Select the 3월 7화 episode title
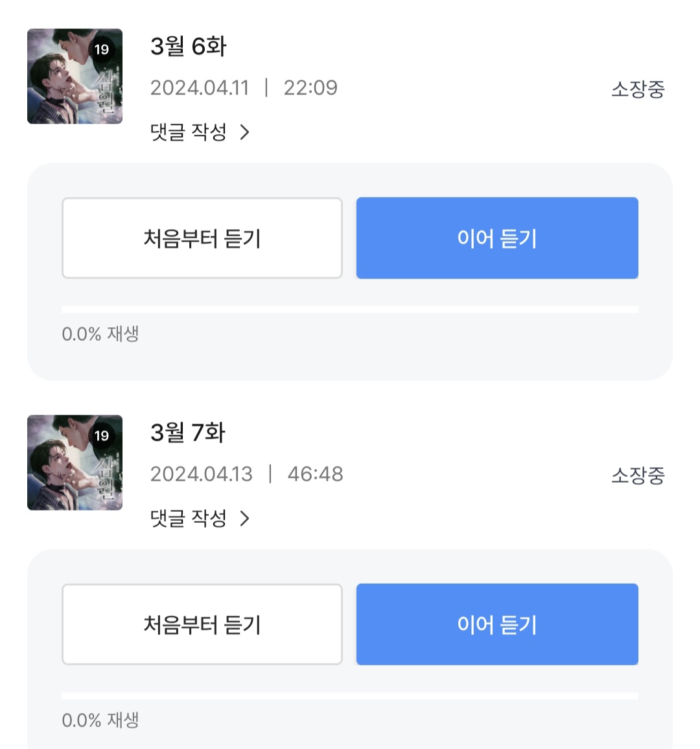 [188, 433]
